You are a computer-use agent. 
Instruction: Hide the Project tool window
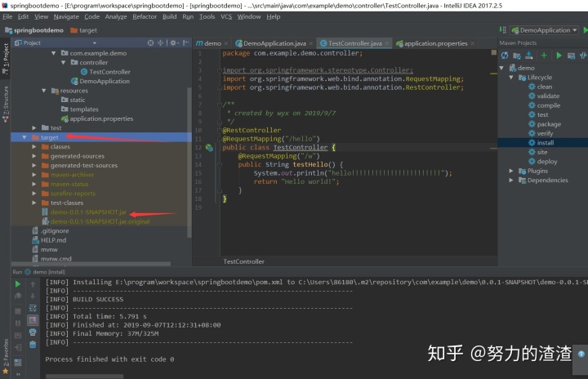185,42
